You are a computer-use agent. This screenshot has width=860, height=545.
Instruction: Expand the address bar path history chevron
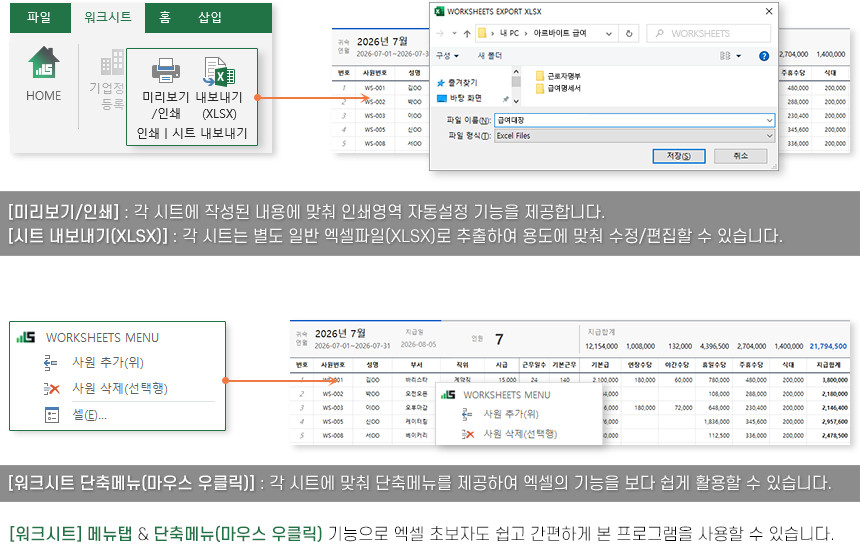pos(609,33)
